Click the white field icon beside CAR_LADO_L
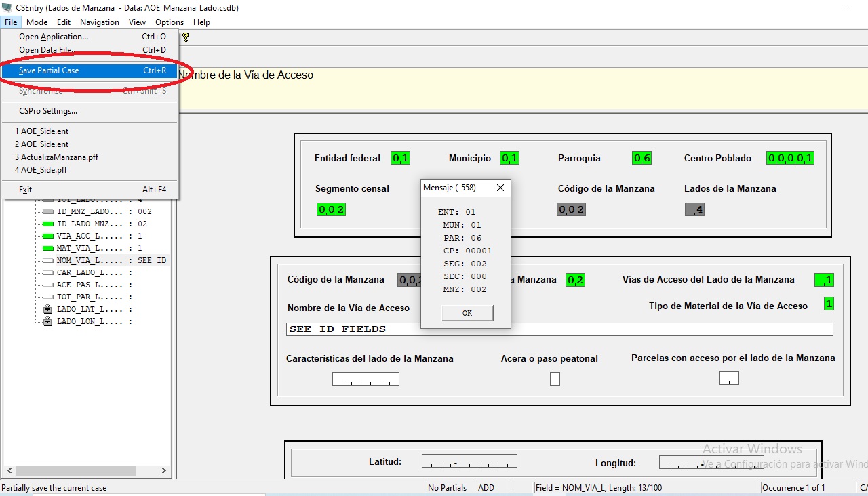Viewport: 868px width, 496px height. pyautogui.click(x=47, y=272)
